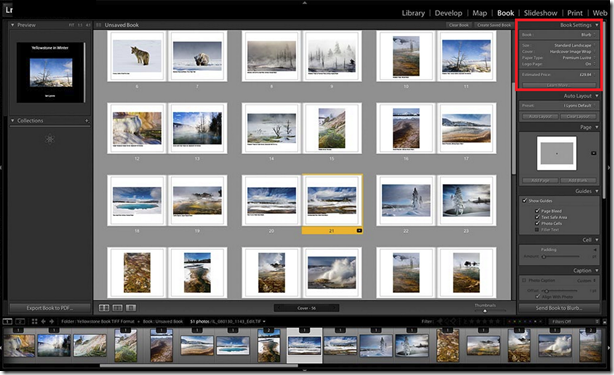The width and height of the screenshot is (614, 375).
Task: Click the Auto Layout button
Action: 540,116
